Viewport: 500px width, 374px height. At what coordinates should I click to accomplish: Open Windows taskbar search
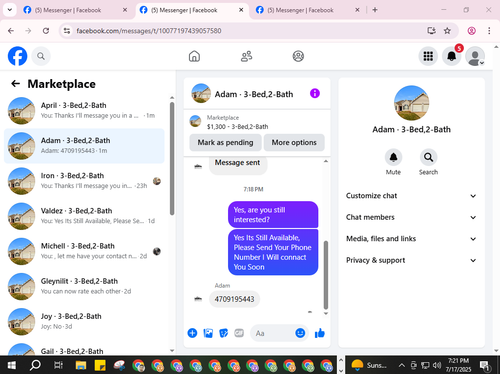point(35,365)
